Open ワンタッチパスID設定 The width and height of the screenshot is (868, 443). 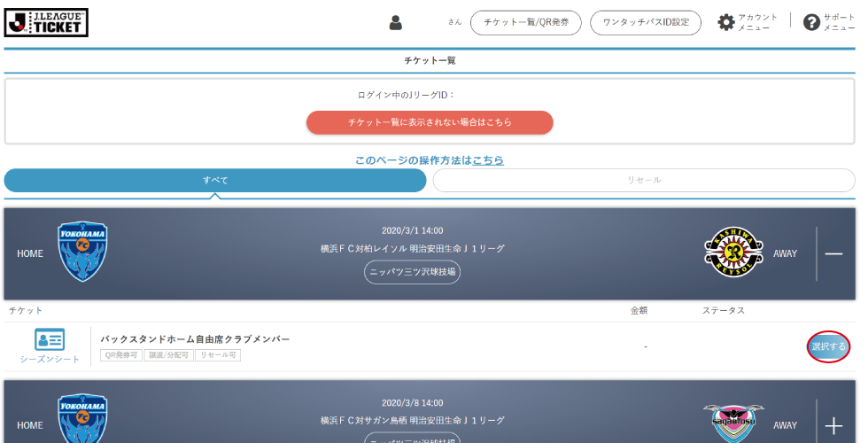pos(646,22)
